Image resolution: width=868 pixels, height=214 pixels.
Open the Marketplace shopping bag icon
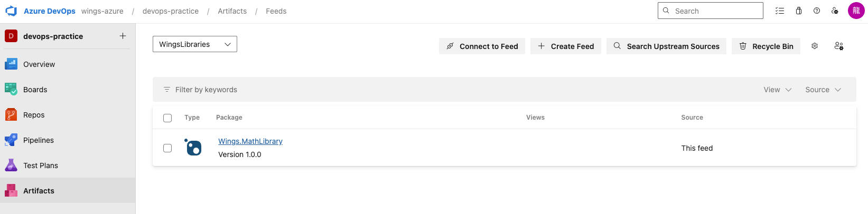point(799,11)
